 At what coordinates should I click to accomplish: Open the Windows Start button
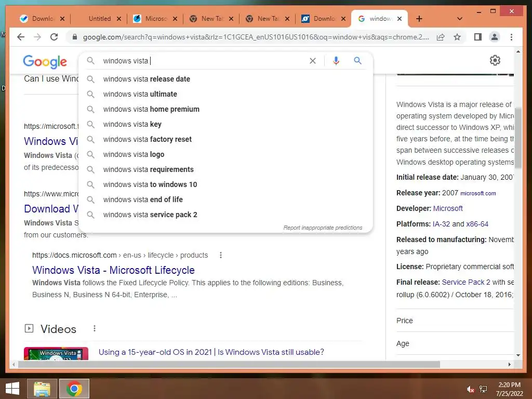[x=12, y=389]
